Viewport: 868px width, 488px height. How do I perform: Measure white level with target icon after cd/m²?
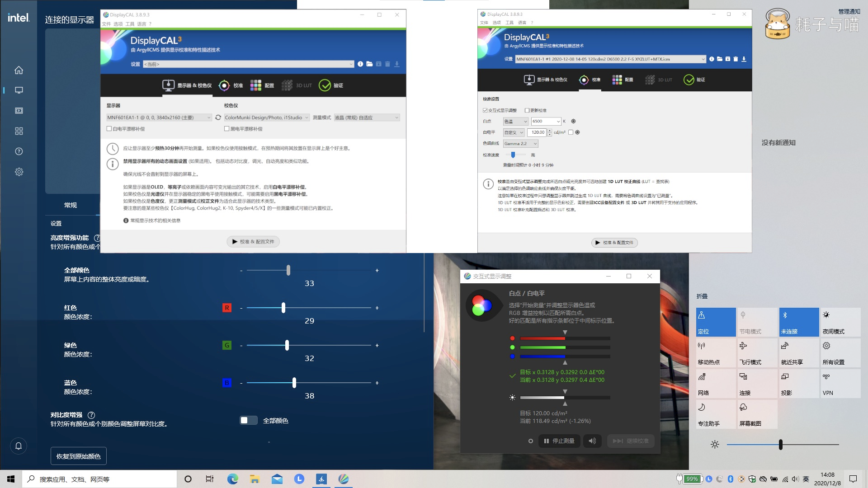coord(577,132)
